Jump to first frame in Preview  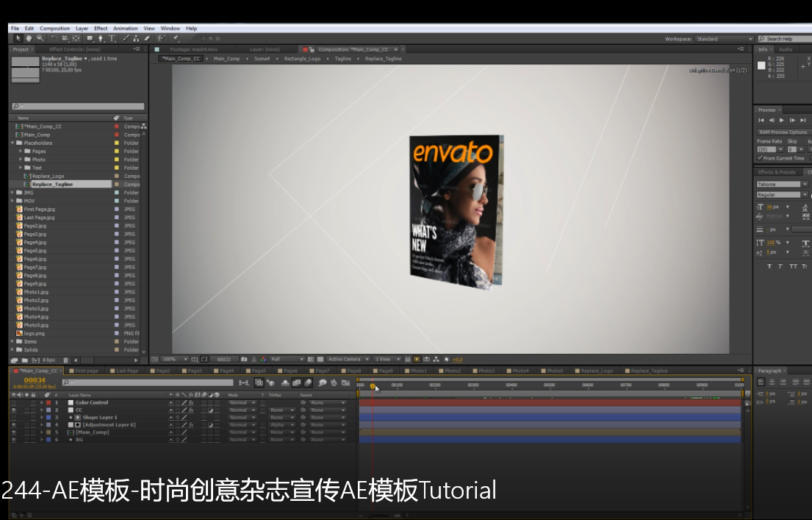coord(761,121)
